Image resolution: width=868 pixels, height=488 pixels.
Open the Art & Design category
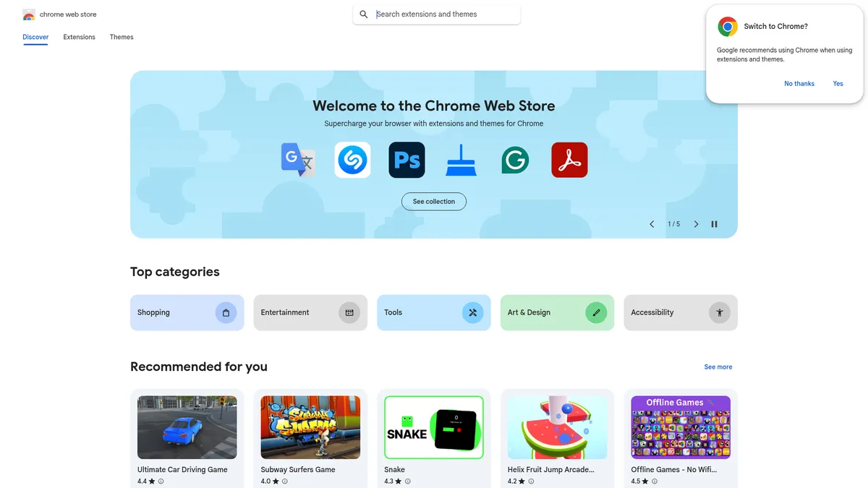click(557, 312)
